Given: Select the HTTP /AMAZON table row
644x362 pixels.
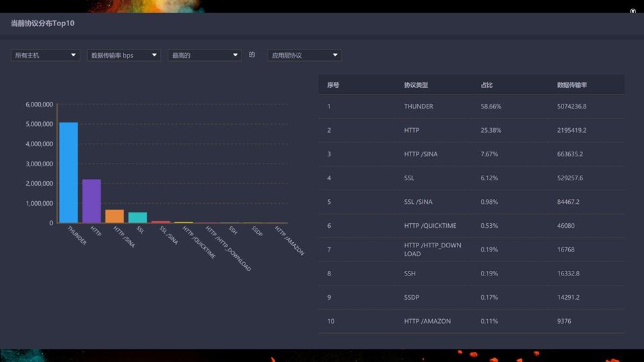Looking at the screenshot, I should [x=472, y=321].
